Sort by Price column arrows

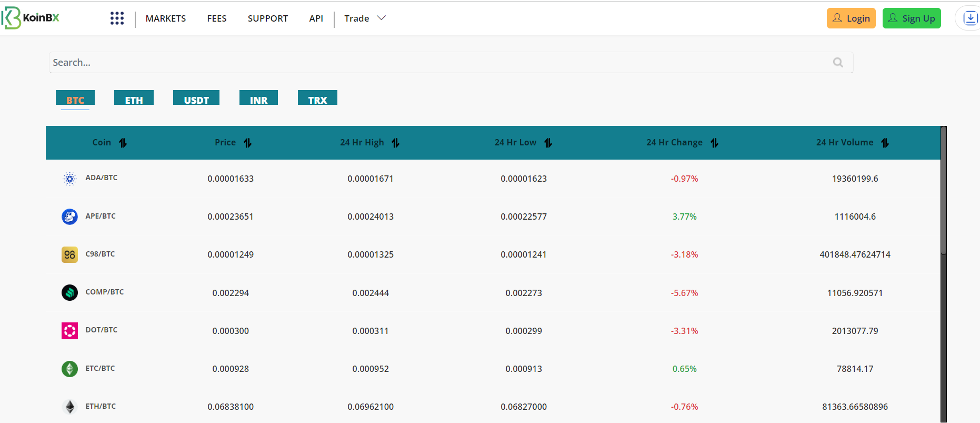[248, 143]
